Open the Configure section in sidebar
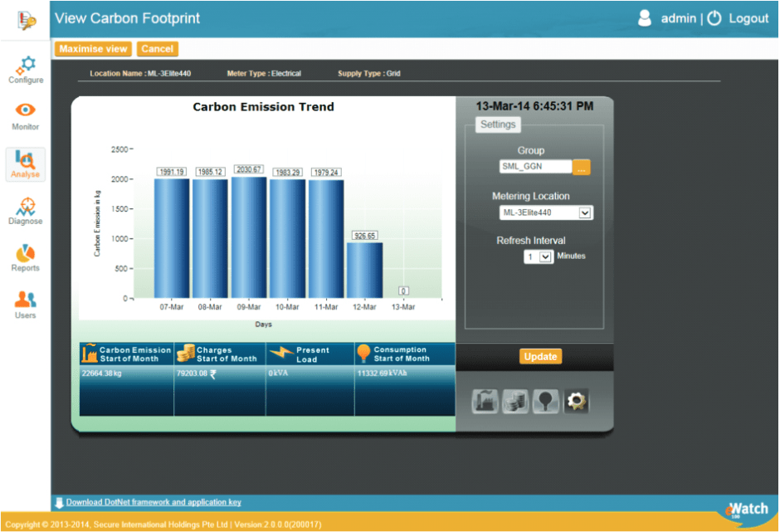 (x=26, y=68)
